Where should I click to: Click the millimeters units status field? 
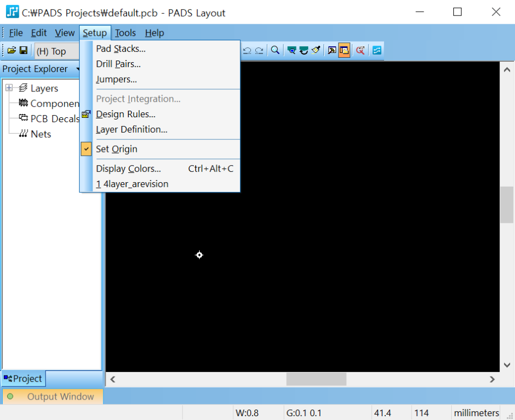pyautogui.click(x=476, y=413)
